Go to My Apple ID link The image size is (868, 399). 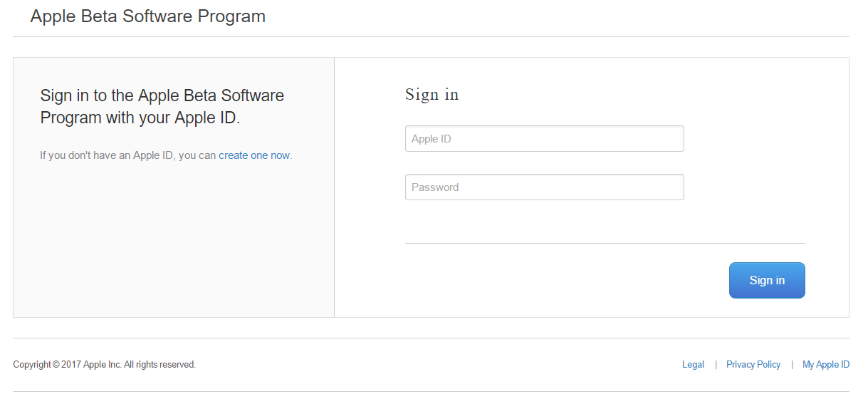(826, 364)
